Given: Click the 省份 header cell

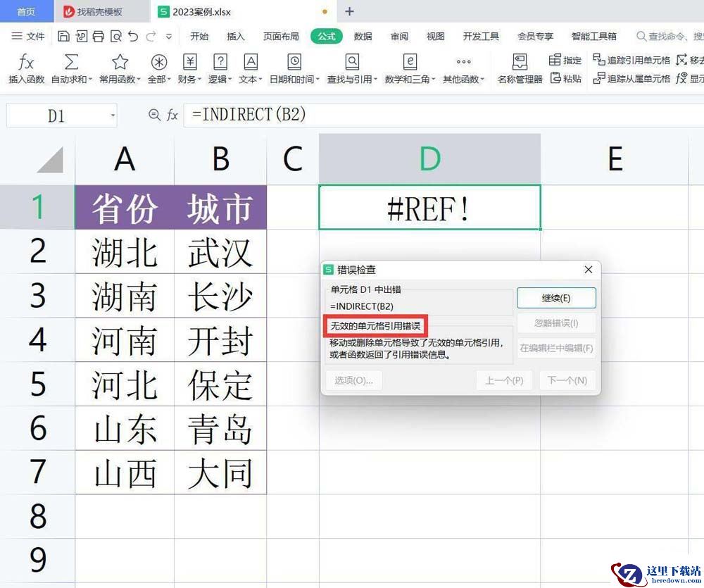Looking at the screenshot, I should tap(125, 207).
